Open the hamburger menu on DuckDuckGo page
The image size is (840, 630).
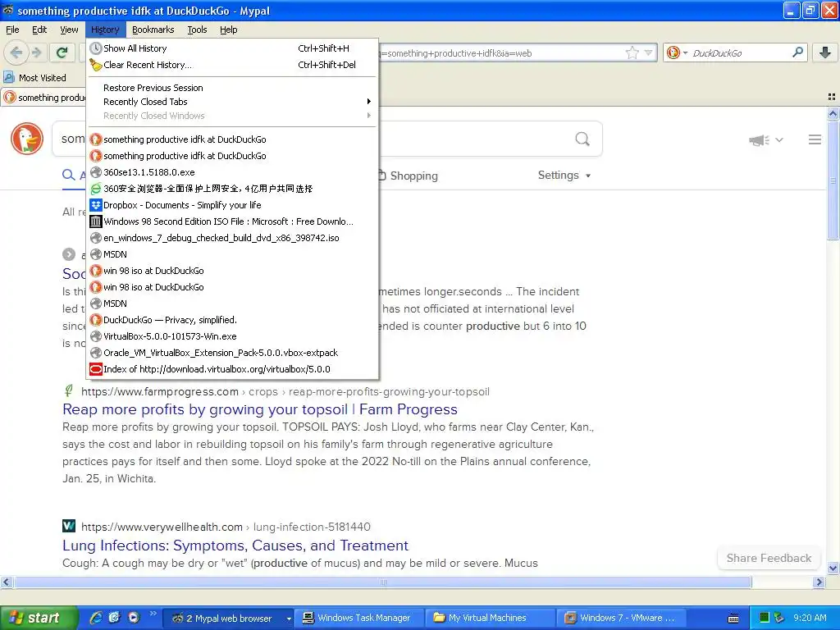[815, 139]
